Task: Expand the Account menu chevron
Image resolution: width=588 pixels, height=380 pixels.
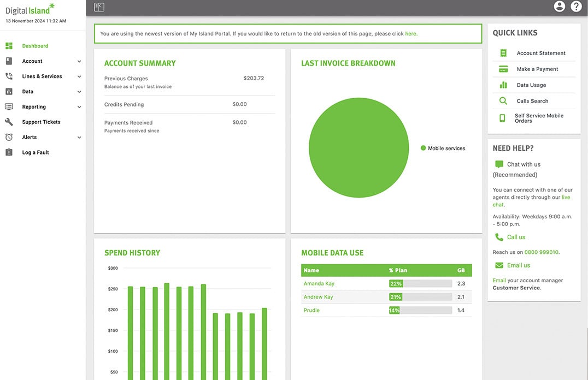Action: pos(79,61)
